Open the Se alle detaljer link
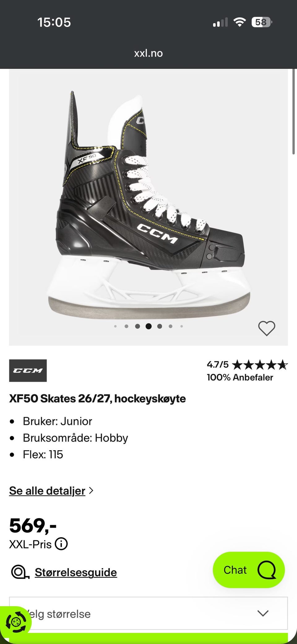 pos(47,491)
